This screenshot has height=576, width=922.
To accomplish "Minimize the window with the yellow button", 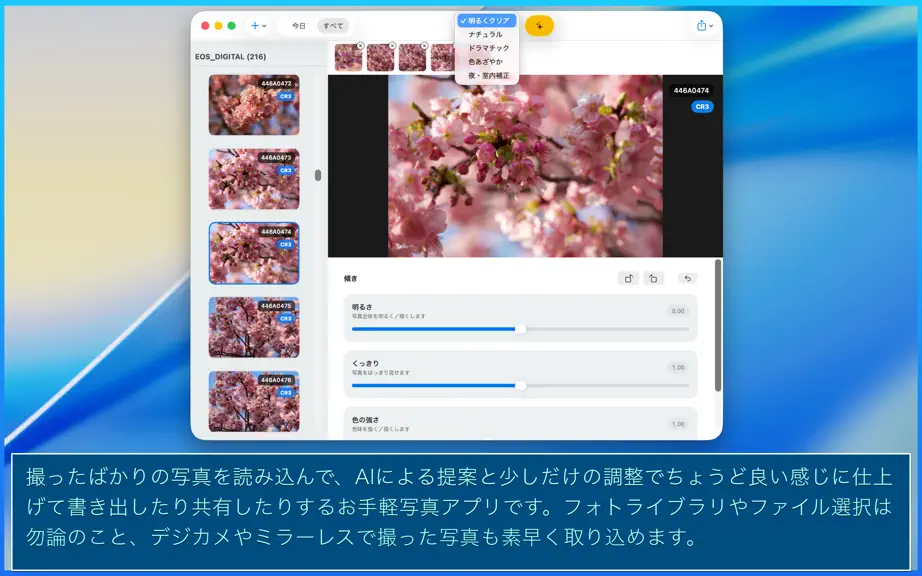I will point(218,26).
